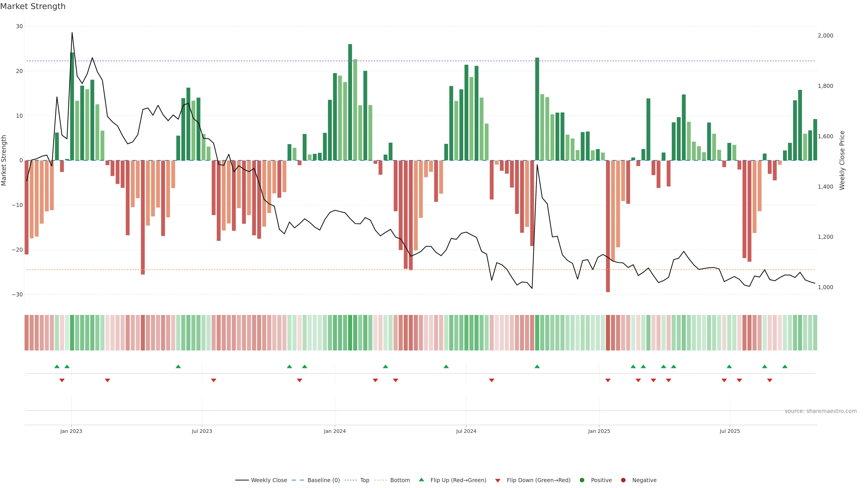Click the last green flip-up triangle marker
Viewport: 868px width, 488px height.
[x=785, y=366]
